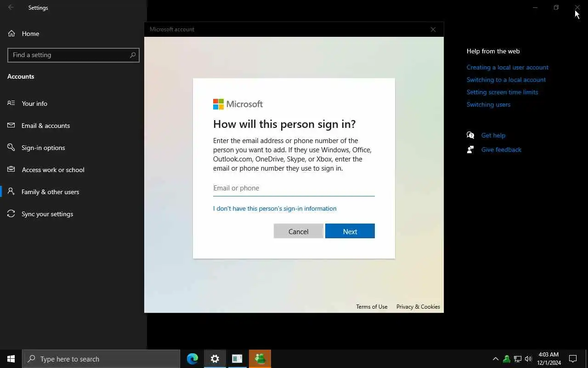Click the Cancel button
This screenshot has width=588, height=368.
299,231
